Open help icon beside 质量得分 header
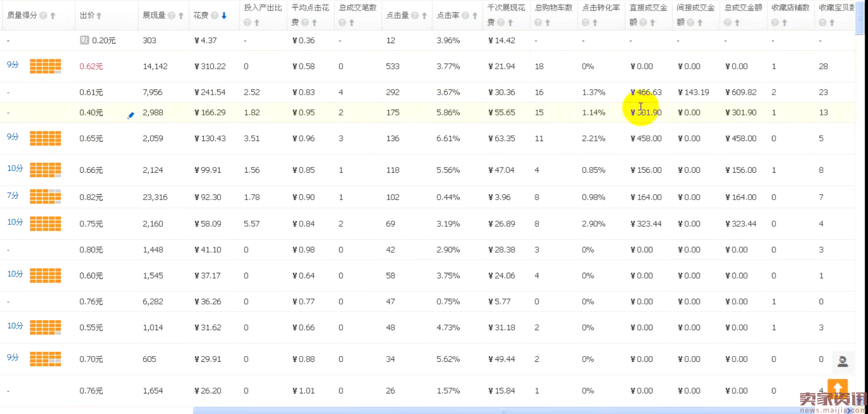The height and width of the screenshot is (414, 868). pyautogui.click(x=44, y=16)
